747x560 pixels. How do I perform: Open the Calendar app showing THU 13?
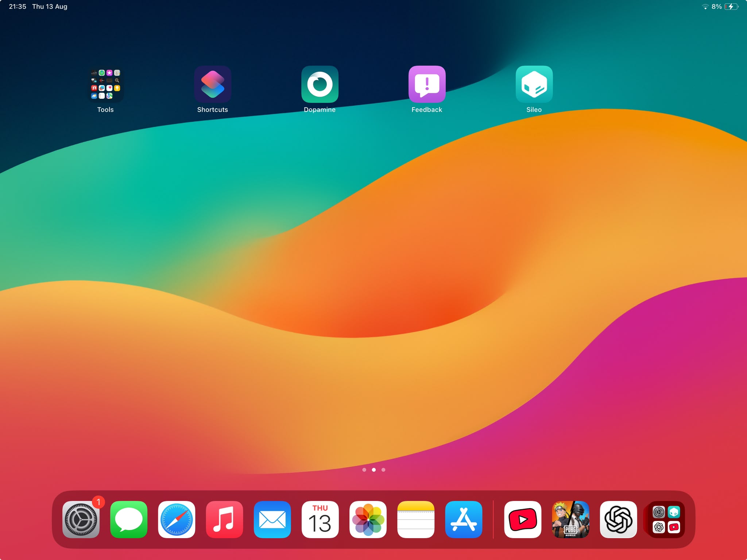320,520
